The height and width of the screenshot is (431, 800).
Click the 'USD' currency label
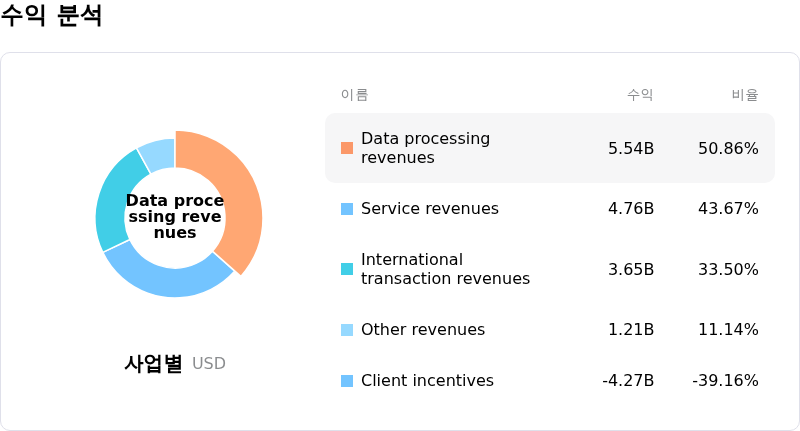(x=209, y=364)
